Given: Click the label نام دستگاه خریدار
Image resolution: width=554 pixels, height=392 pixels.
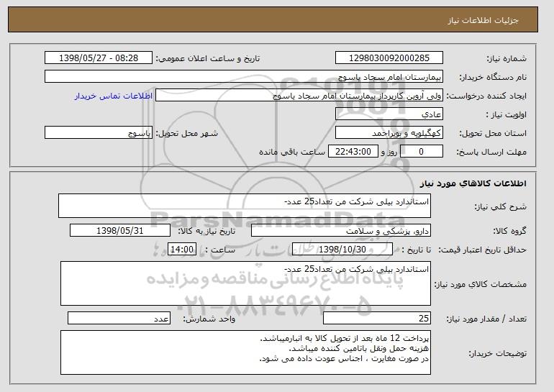Looking at the screenshot, I should pos(493,77).
